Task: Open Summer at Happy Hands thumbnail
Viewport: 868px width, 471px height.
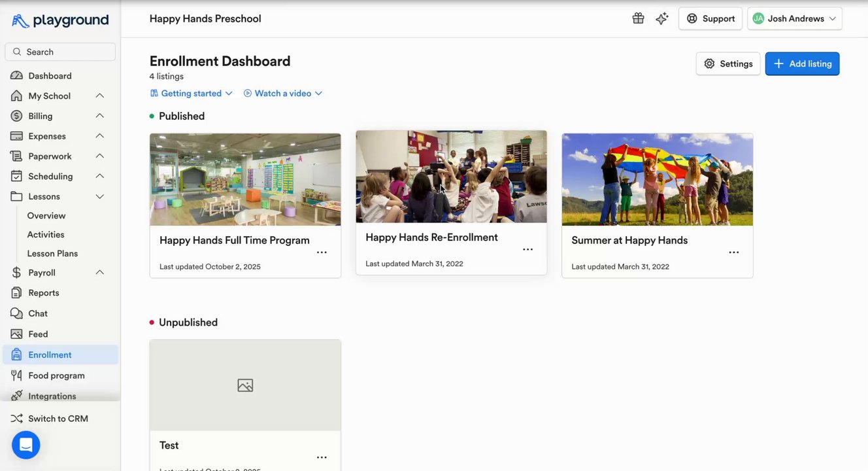Action: (x=657, y=179)
